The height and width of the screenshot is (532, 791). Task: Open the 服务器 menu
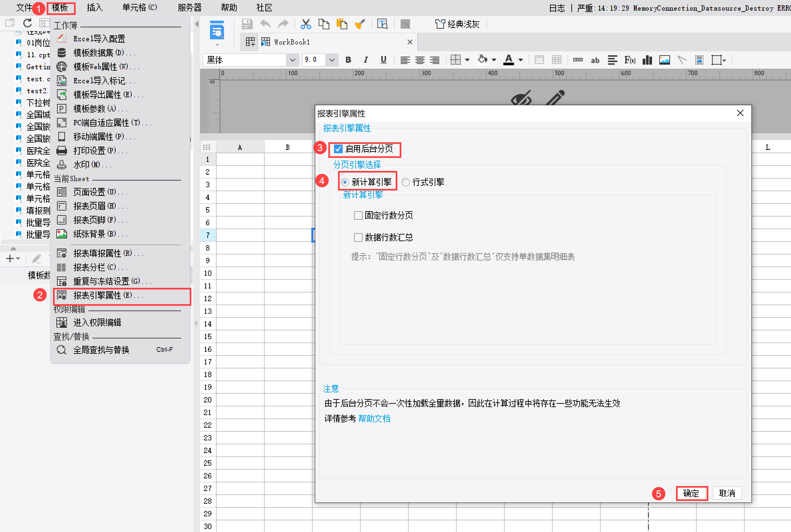pos(189,7)
